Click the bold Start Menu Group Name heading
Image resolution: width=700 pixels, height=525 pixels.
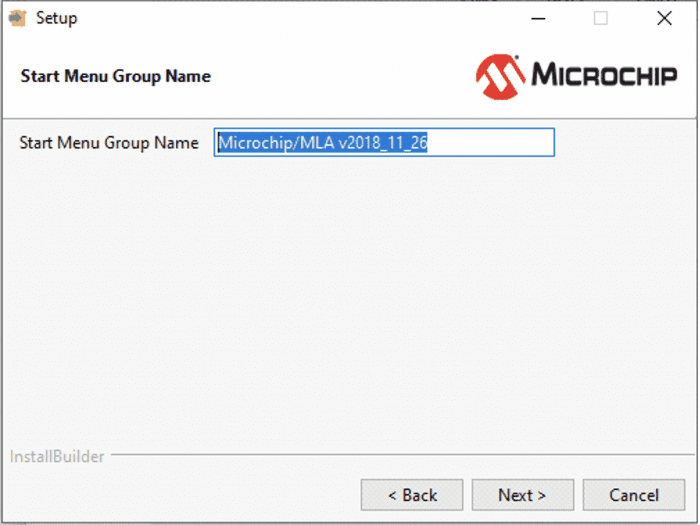115,76
